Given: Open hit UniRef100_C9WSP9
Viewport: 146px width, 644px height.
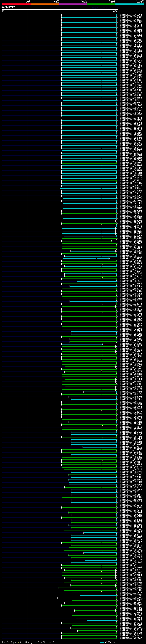Looking at the screenshot, I should pyautogui.click(x=131, y=32).
